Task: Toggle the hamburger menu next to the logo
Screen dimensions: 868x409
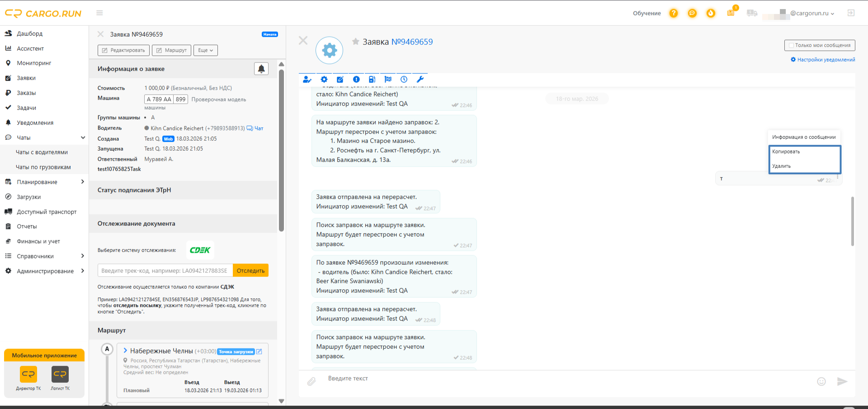Action: point(99,13)
